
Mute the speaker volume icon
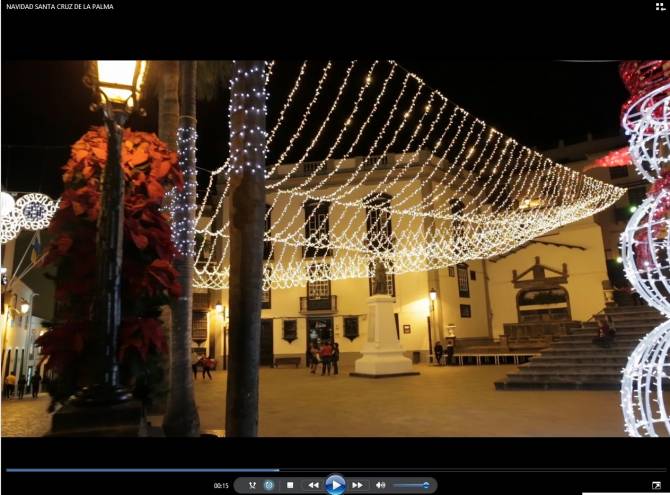pyautogui.click(x=380, y=485)
